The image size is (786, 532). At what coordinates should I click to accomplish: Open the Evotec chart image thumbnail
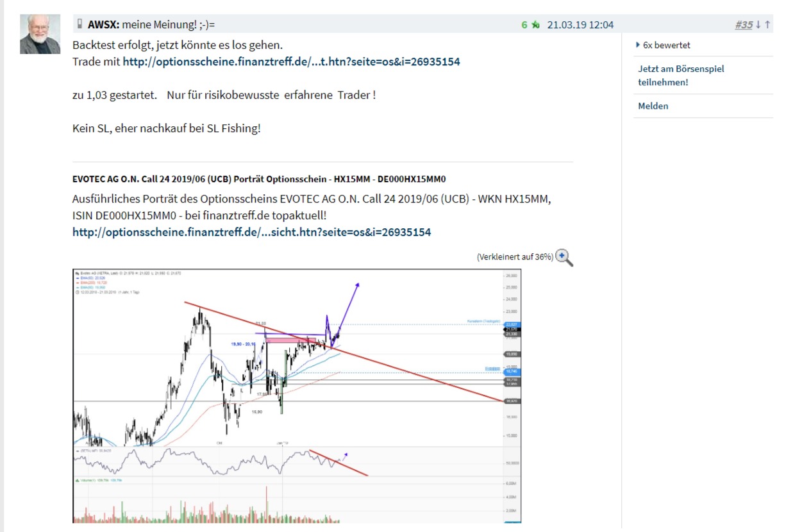click(x=297, y=395)
